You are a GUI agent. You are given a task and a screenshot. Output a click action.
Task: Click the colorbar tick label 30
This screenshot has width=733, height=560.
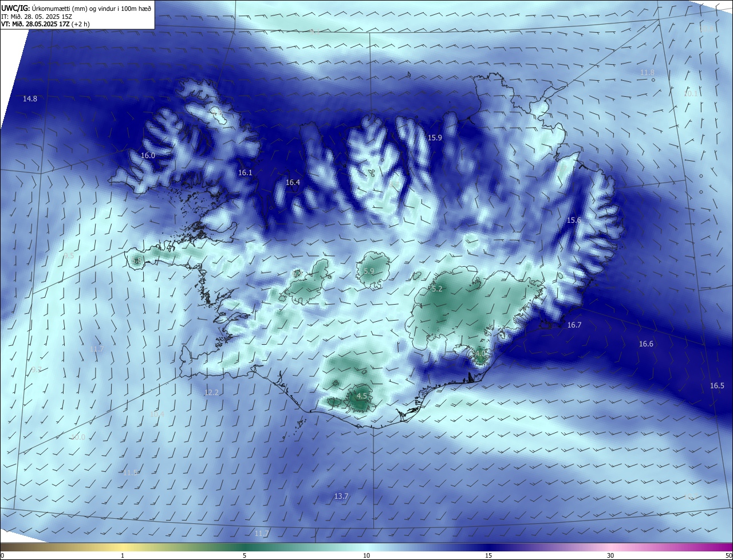[610, 555]
